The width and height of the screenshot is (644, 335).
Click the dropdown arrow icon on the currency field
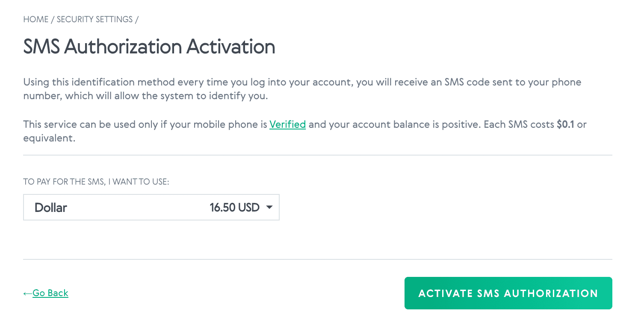click(270, 207)
